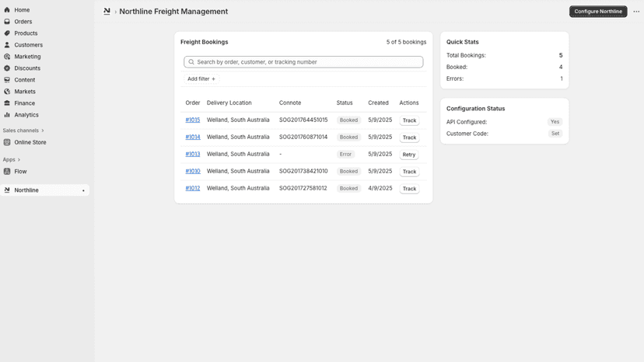Go to Finance in sidebar
The height and width of the screenshot is (362, 644).
point(25,103)
